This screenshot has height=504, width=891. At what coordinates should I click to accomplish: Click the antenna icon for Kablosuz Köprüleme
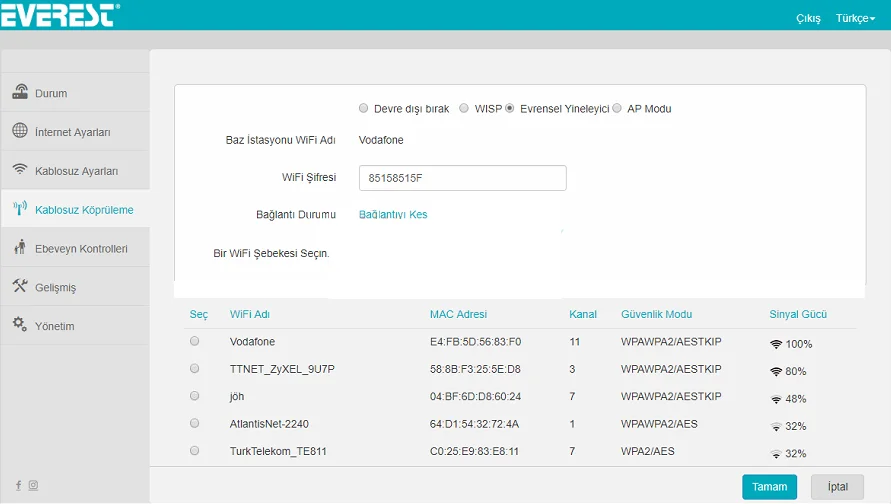coord(20,209)
